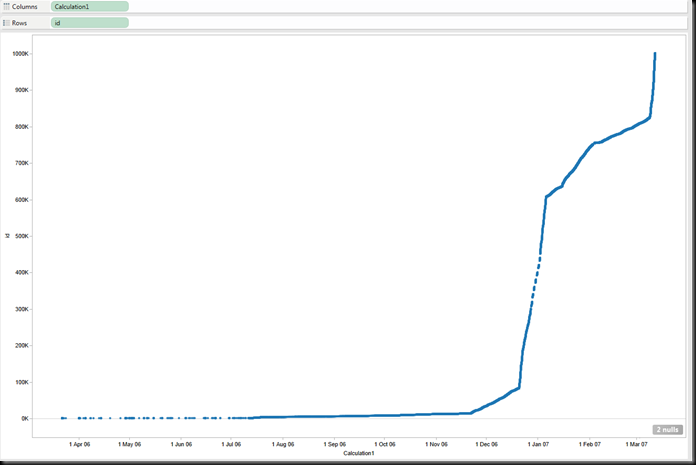Click the 1 Feb 07 axis label
696x465 pixels.
pos(590,444)
